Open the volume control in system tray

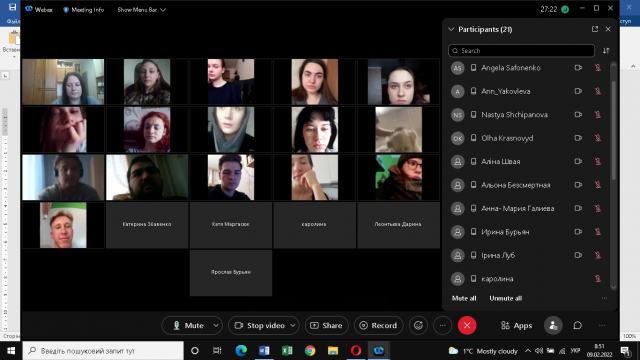[539, 351]
